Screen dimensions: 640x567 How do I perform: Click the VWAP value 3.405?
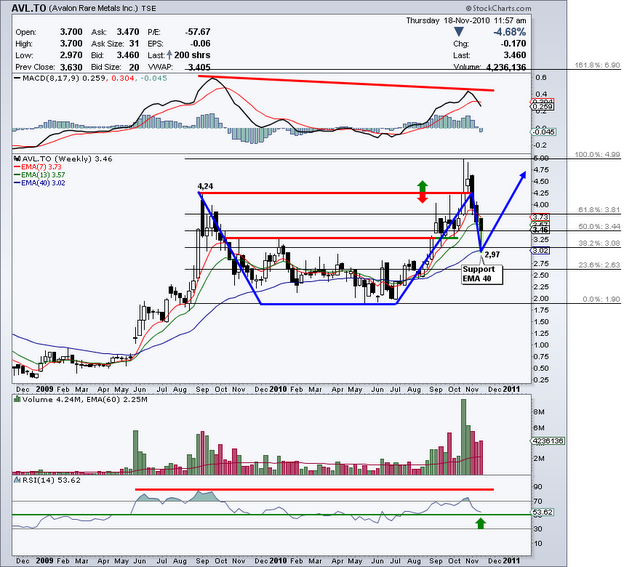tap(199, 67)
